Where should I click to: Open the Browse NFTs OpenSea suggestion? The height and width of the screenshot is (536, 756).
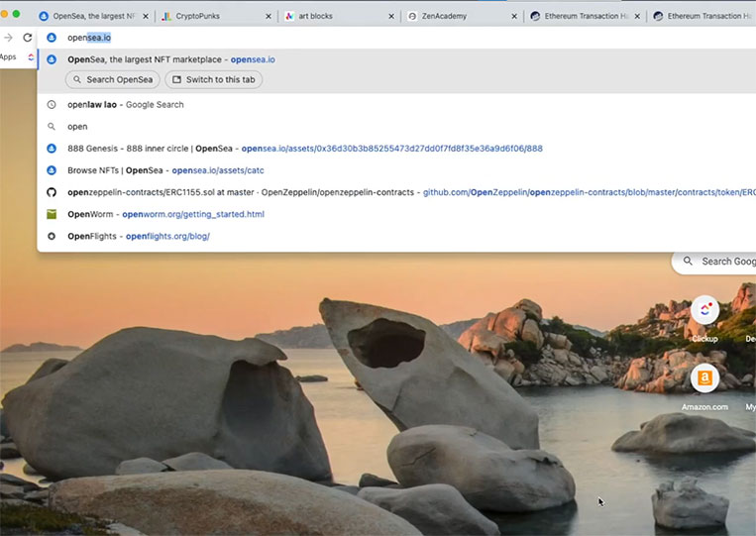pyautogui.click(x=396, y=170)
